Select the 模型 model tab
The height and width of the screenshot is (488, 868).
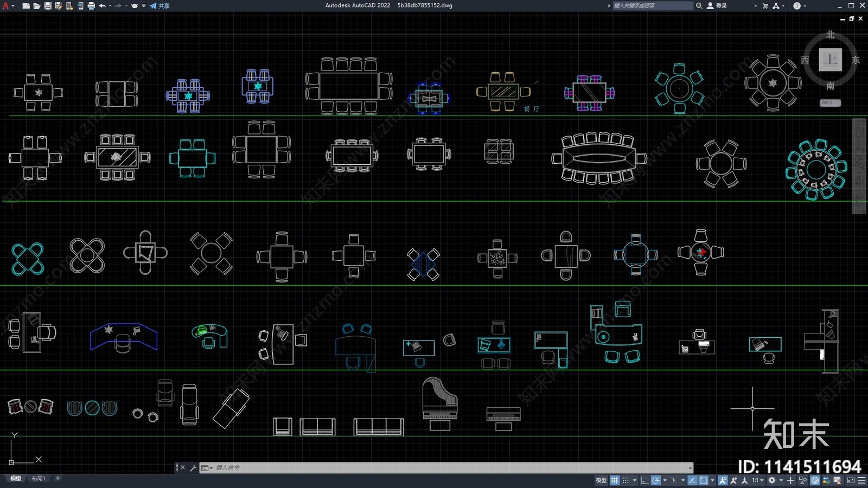pyautogui.click(x=16, y=478)
